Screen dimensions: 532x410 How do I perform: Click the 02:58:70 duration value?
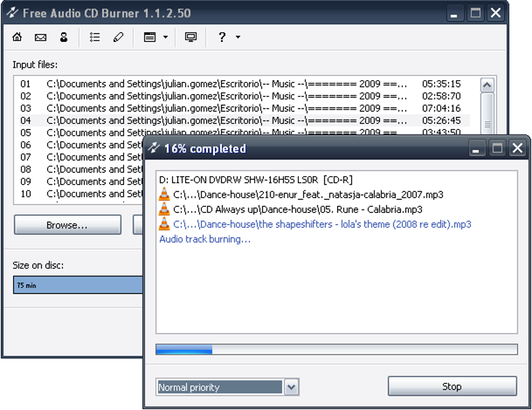click(441, 96)
